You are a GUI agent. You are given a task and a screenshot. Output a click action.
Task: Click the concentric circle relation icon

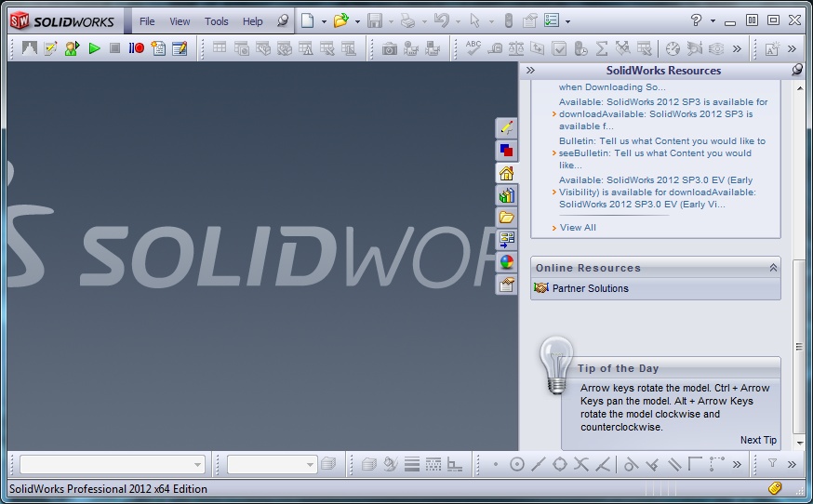click(517, 464)
